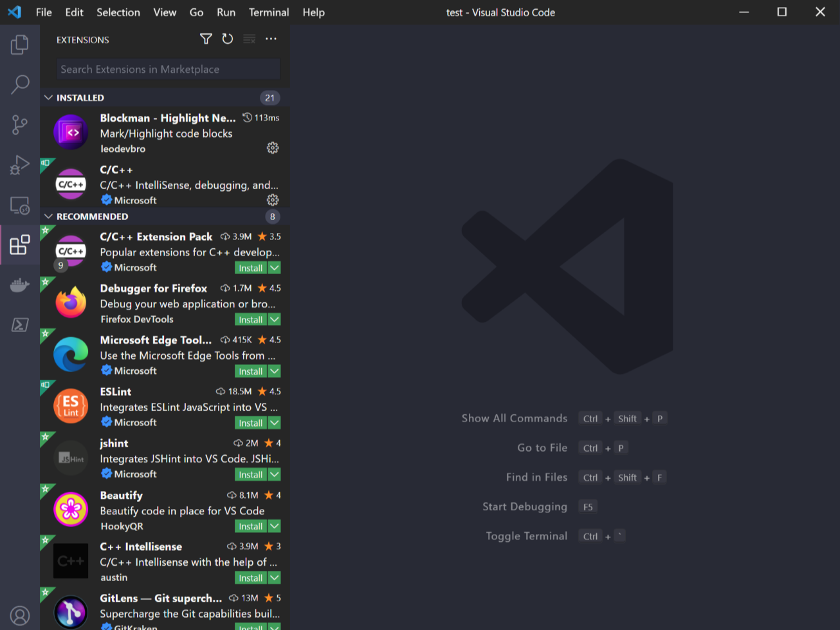Click the Go to File hint text
This screenshot has height=630, width=840.
point(542,448)
